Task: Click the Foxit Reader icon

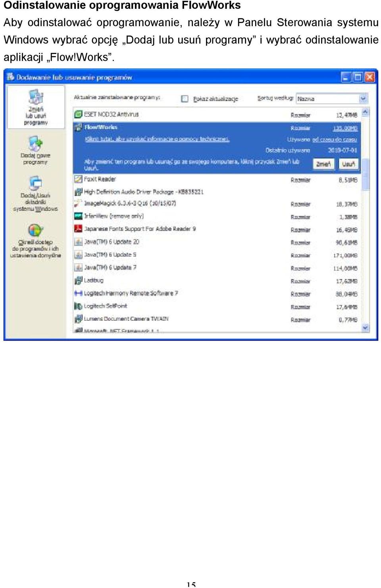Action: [x=78, y=179]
